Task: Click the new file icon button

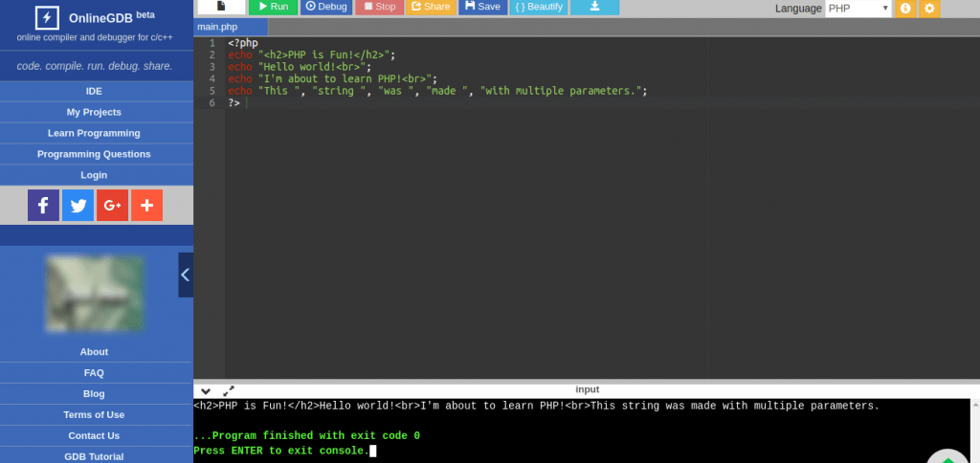Action: pos(221,7)
